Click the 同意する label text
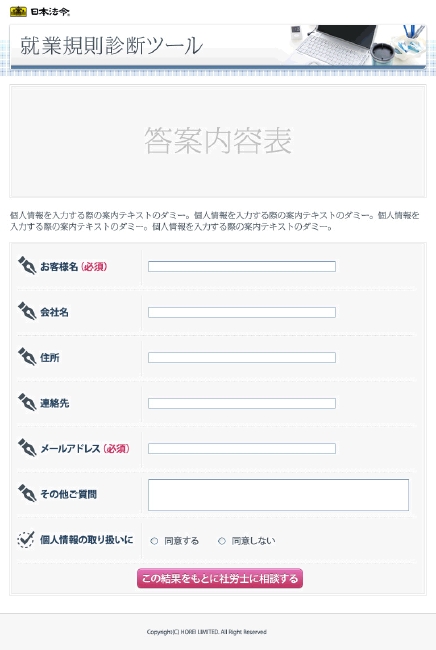Viewport: 436px width, 650px height. click(x=182, y=541)
